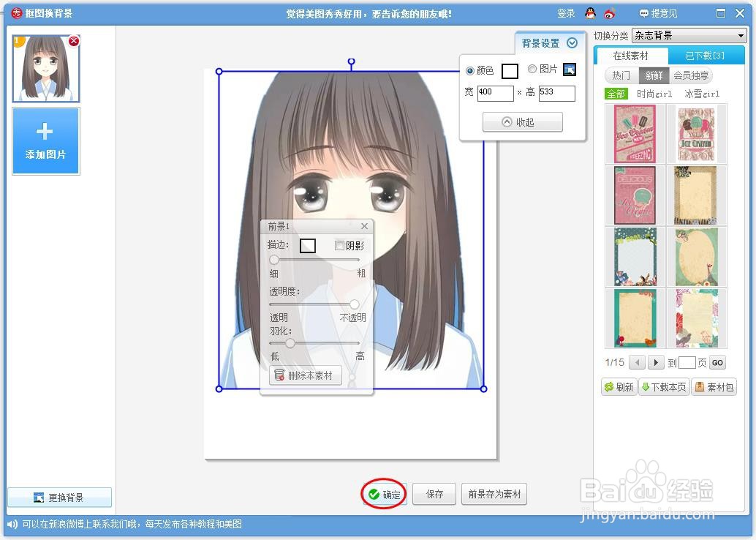Remove the girl thumbnail with red X
This screenshot has width=756, height=540.
click(x=74, y=41)
